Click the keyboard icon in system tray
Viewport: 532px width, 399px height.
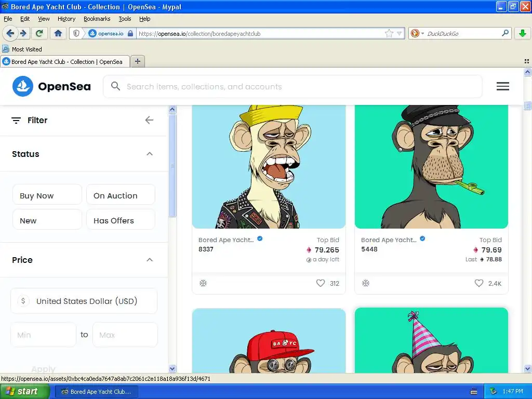(474, 392)
